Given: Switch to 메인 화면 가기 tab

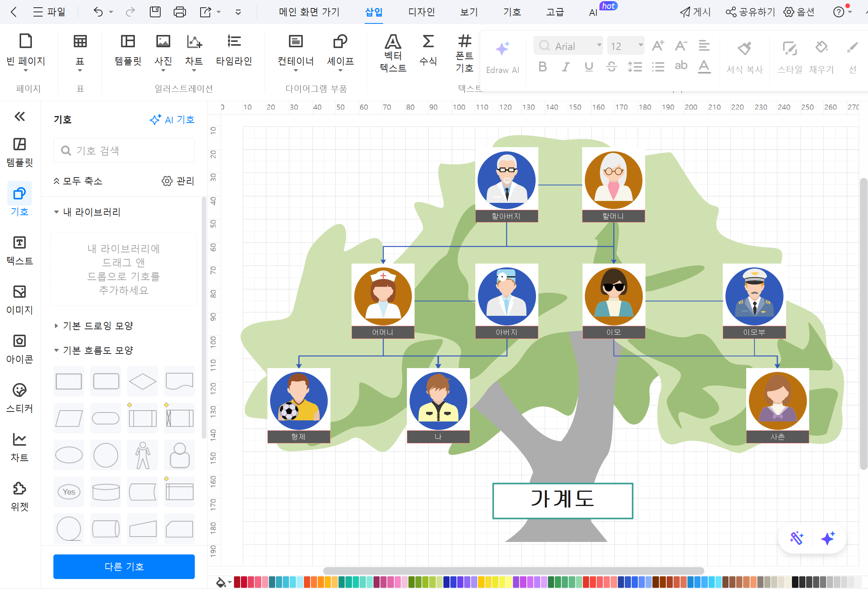Looking at the screenshot, I should click(x=309, y=12).
